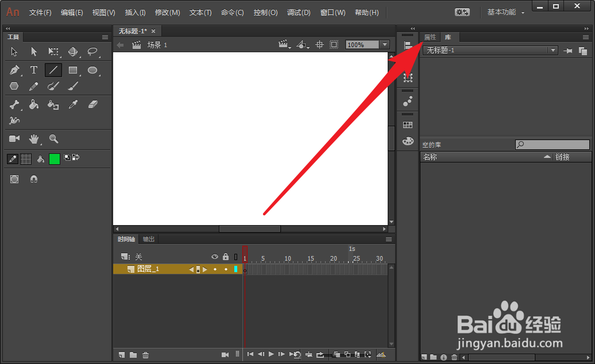Open the edit symbols dropdown

tap(303, 45)
